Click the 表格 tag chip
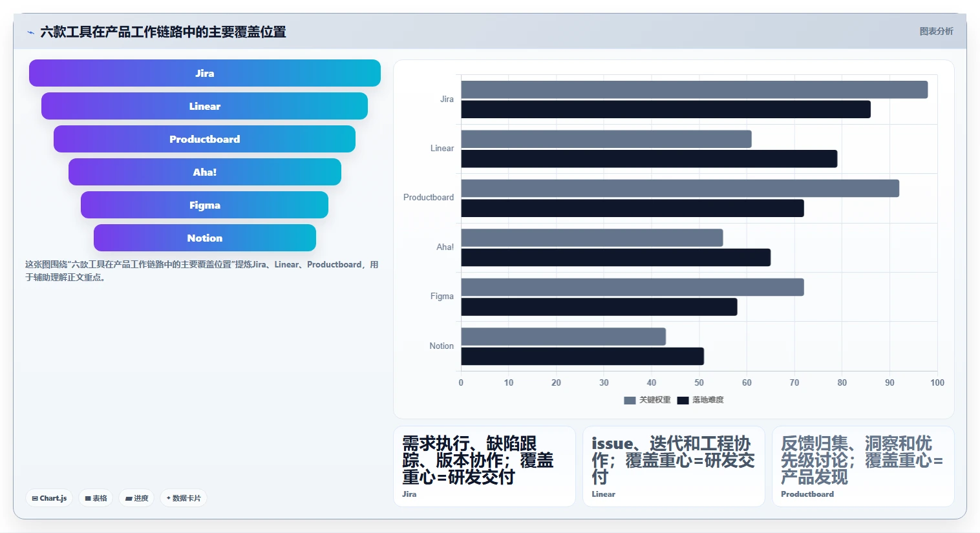Screen dimensions: 980x533 (x=96, y=498)
